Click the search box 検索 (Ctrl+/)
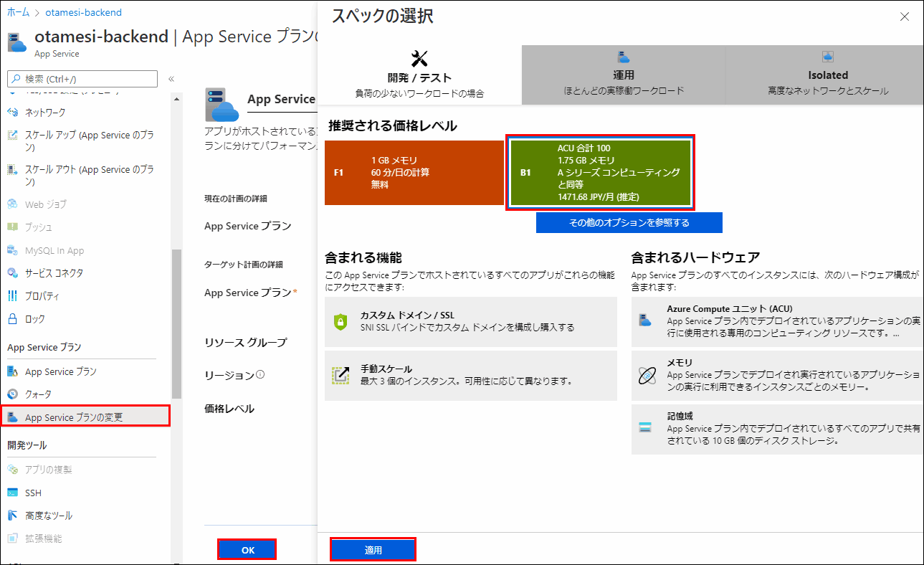 tap(82, 79)
